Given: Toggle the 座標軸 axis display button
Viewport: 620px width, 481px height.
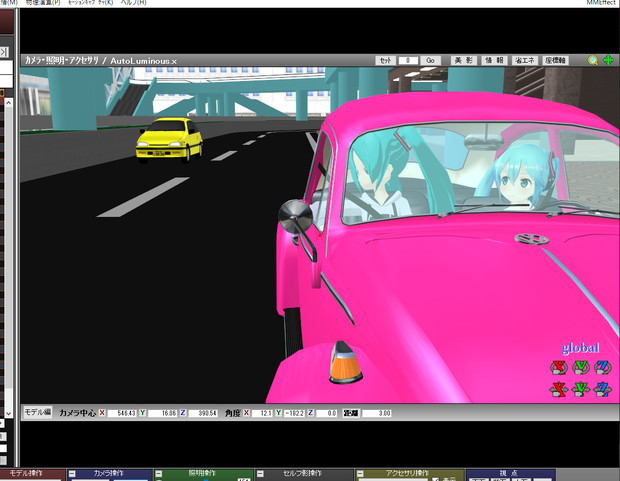Looking at the screenshot, I should [x=556, y=60].
